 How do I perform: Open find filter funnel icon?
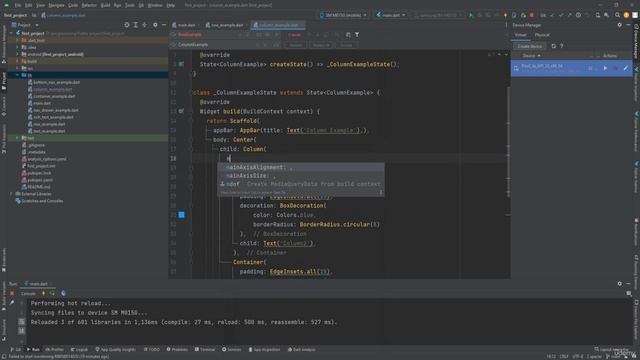click(357, 35)
